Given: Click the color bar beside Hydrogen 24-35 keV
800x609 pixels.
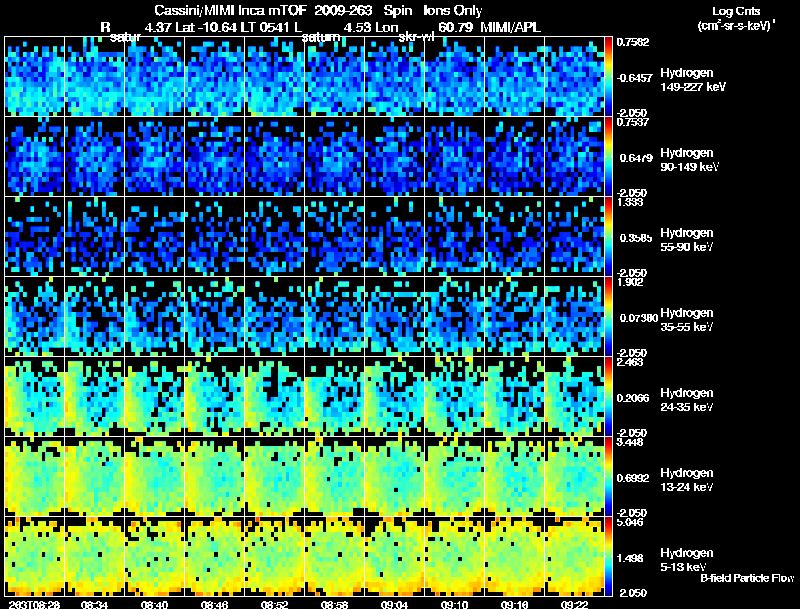Looking at the screenshot, I should 608,397.
